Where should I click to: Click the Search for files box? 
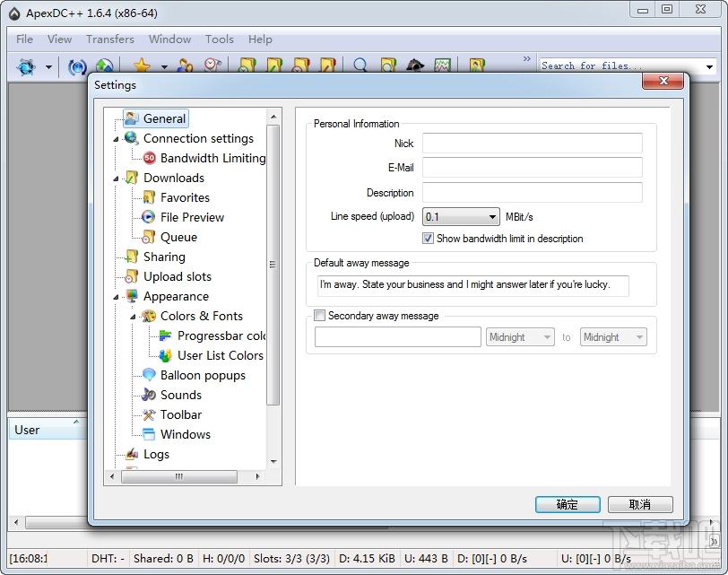click(x=620, y=66)
